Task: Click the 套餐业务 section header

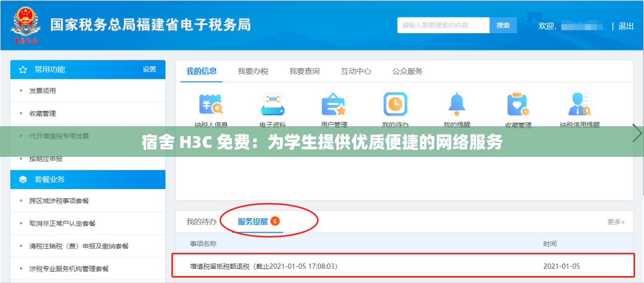Action: pyautogui.click(x=88, y=180)
